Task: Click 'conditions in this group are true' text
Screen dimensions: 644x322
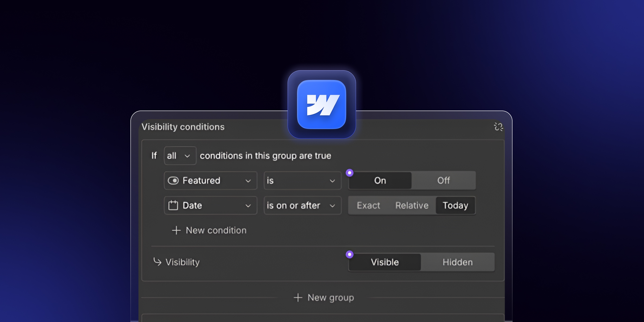Action: coord(265,156)
